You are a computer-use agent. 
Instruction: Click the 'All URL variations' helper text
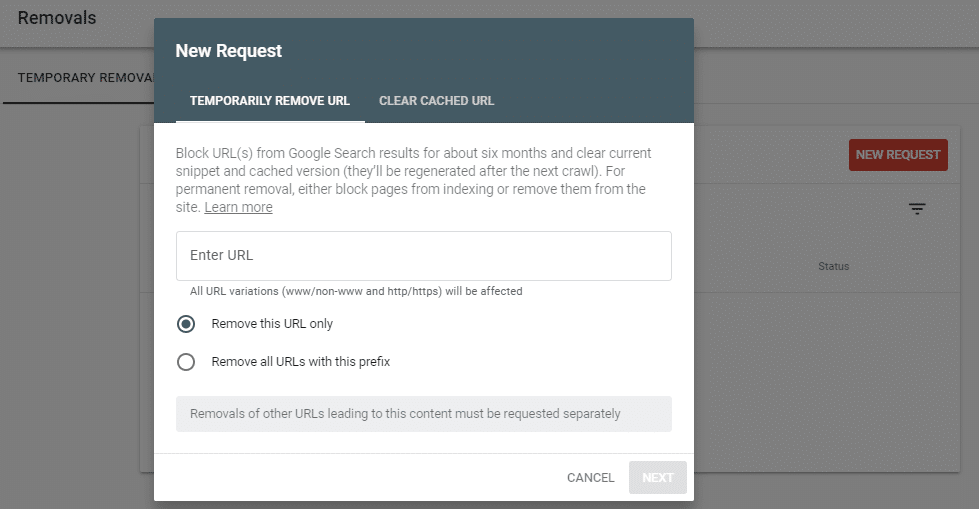coord(356,291)
